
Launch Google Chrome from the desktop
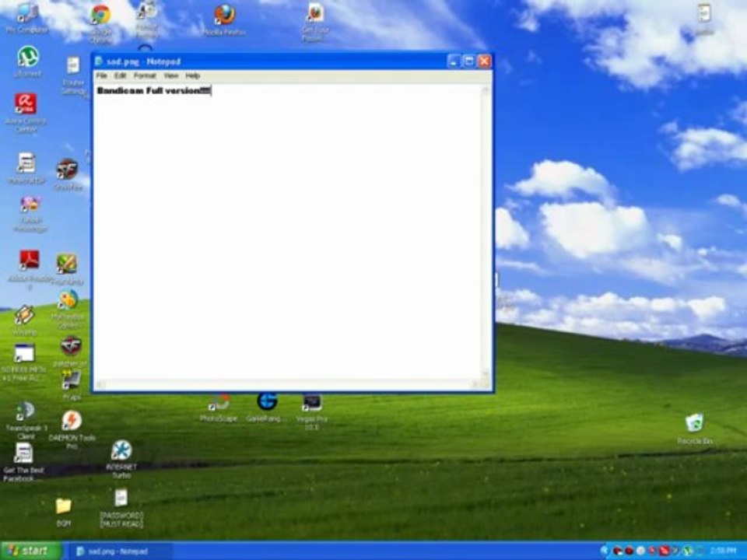point(100,22)
